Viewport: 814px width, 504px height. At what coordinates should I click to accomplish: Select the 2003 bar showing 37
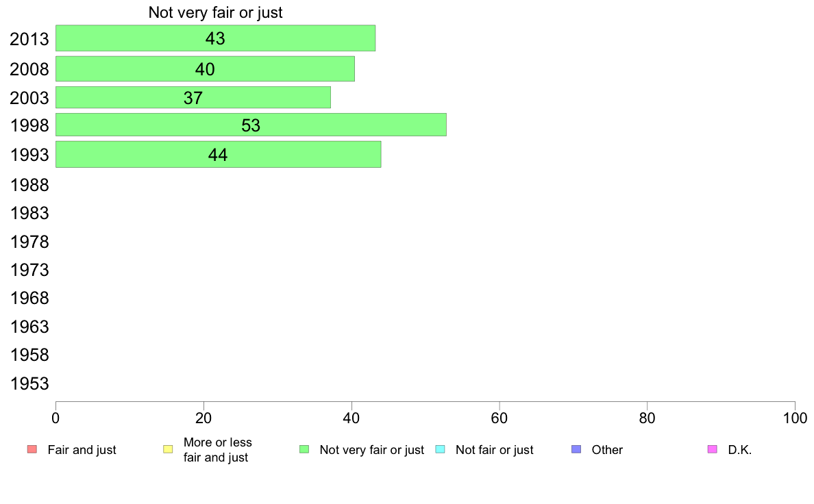click(193, 97)
